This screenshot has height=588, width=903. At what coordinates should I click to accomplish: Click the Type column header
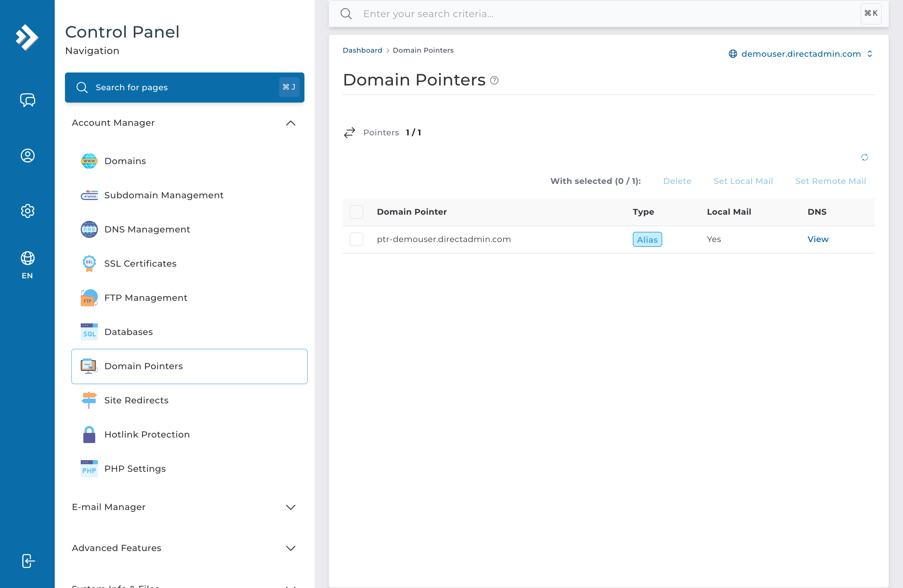coord(643,212)
